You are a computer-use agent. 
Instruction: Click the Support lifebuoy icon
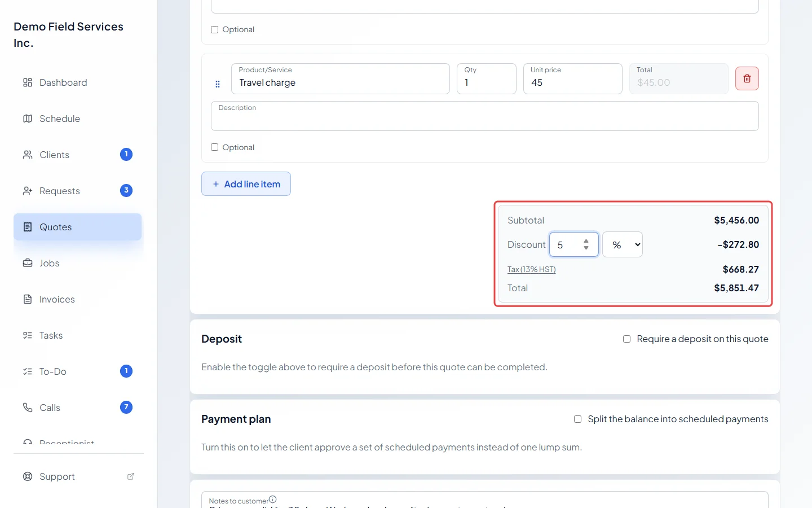click(28, 476)
